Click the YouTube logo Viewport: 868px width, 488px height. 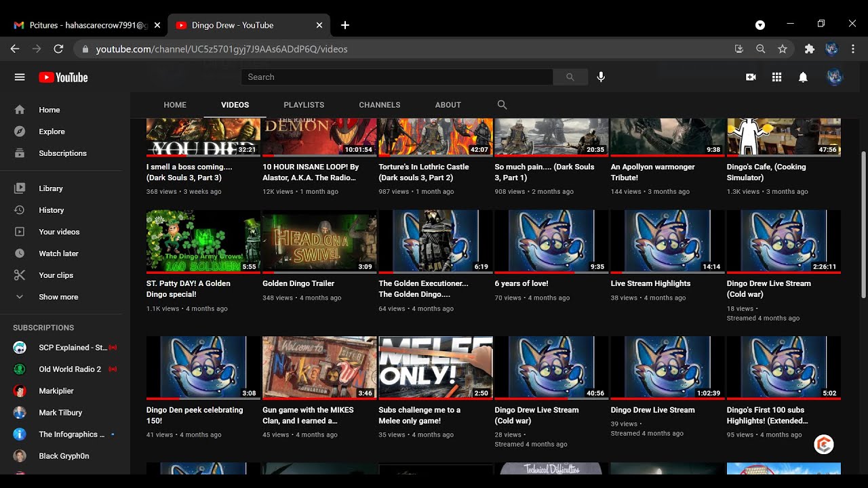(x=63, y=77)
